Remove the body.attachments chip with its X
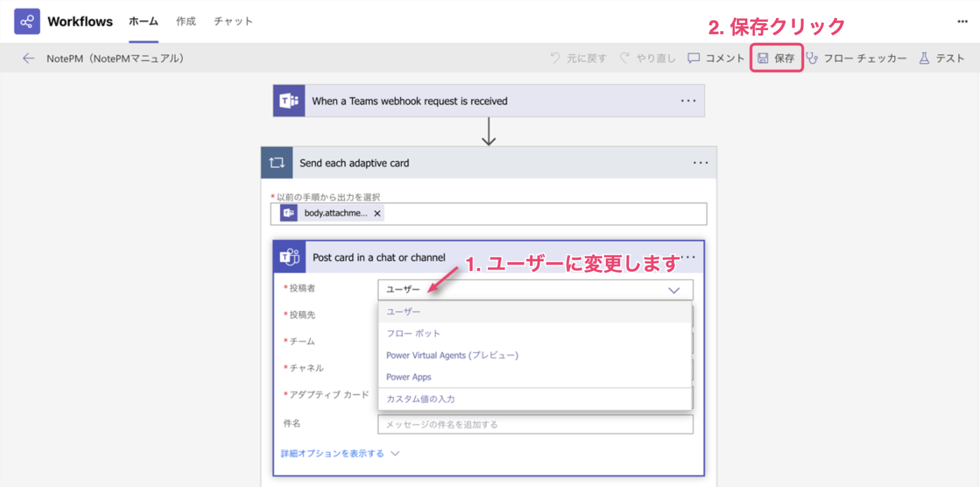Image resolution: width=980 pixels, height=487 pixels. [x=377, y=213]
